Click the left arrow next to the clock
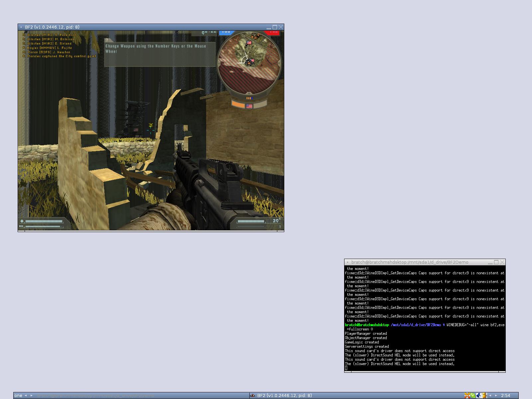 tap(490, 395)
